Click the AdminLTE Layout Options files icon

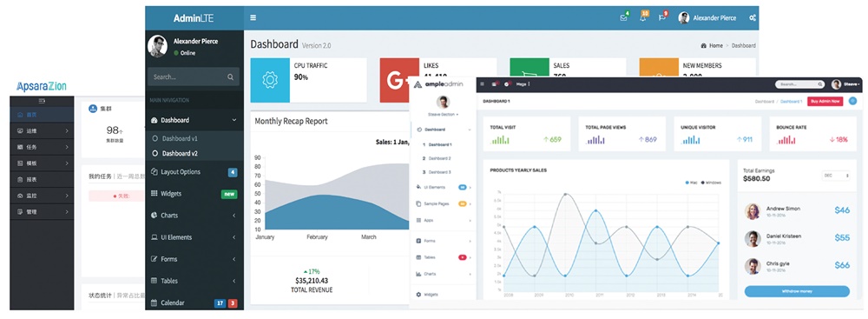(155, 172)
